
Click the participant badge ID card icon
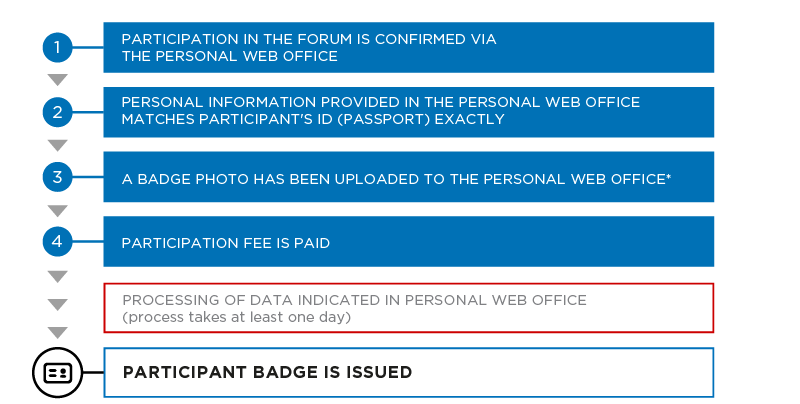click(x=57, y=373)
